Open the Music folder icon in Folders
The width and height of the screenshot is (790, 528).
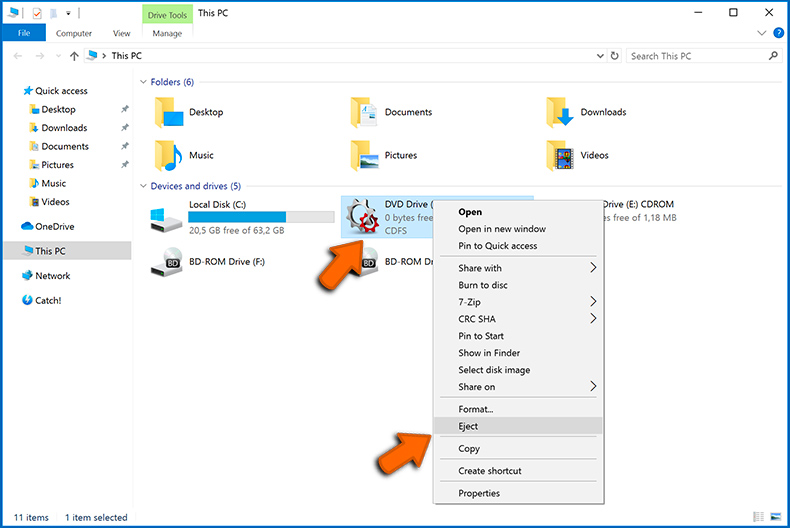click(x=169, y=156)
